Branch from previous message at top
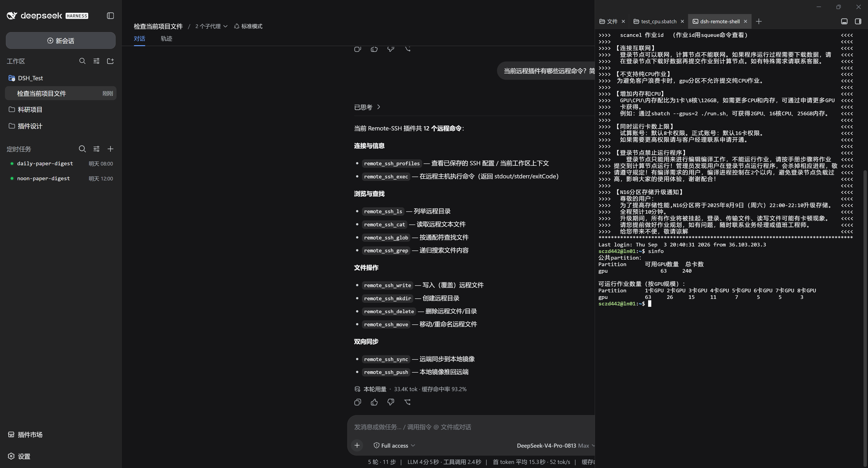868x468 pixels. (407, 49)
